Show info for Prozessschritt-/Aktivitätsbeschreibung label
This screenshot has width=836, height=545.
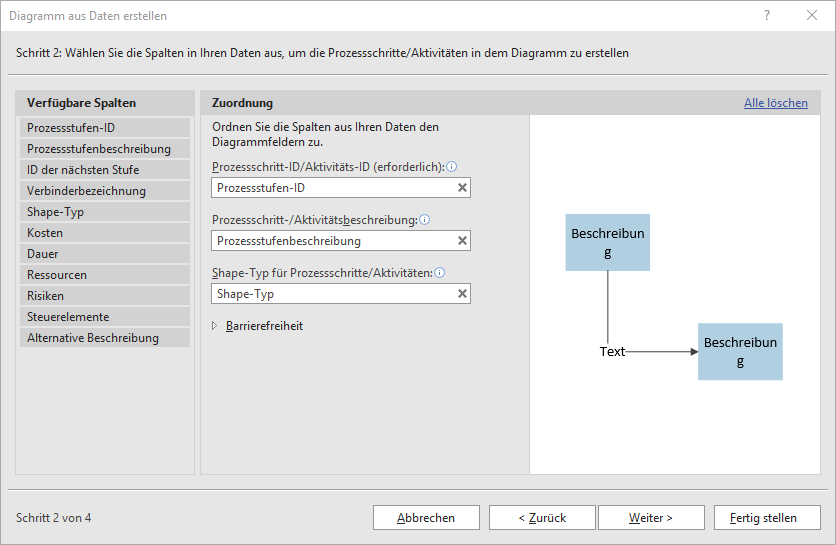coord(424,220)
